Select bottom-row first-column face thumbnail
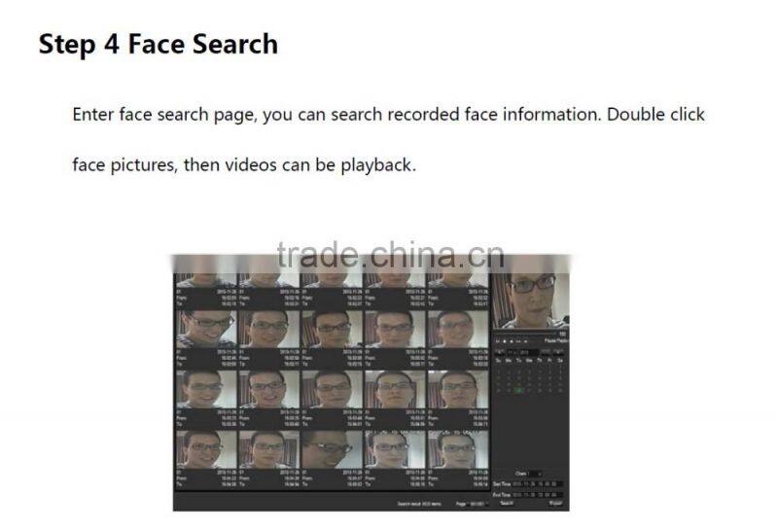This screenshot has height=532, width=778. click(205, 448)
